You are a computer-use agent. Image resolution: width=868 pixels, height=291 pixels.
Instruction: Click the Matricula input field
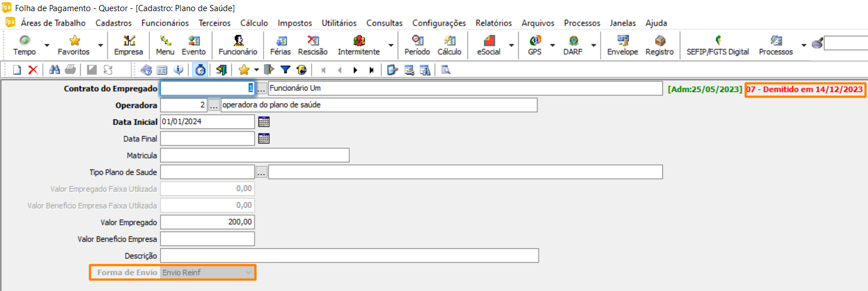click(x=255, y=155)
